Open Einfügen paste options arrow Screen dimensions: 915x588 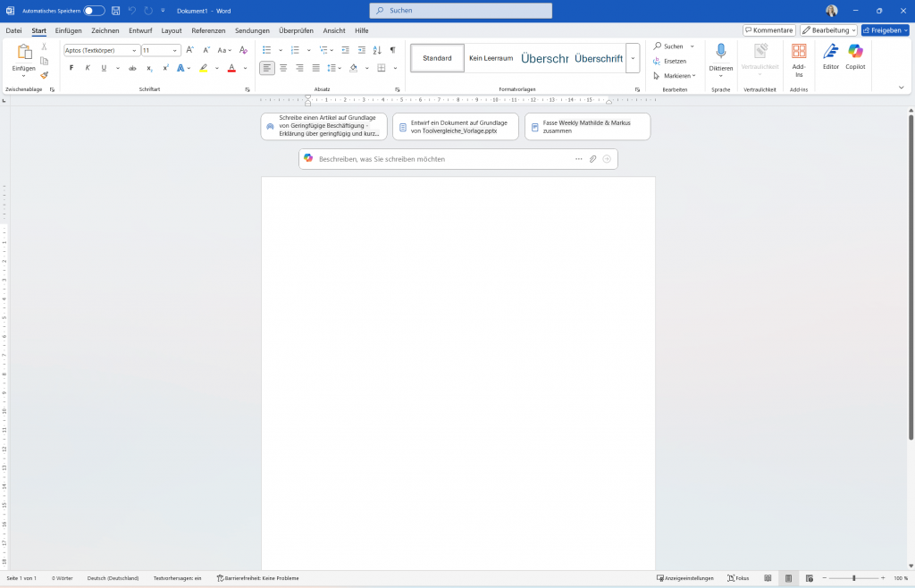pyautogui.click(x=23, y=76)
